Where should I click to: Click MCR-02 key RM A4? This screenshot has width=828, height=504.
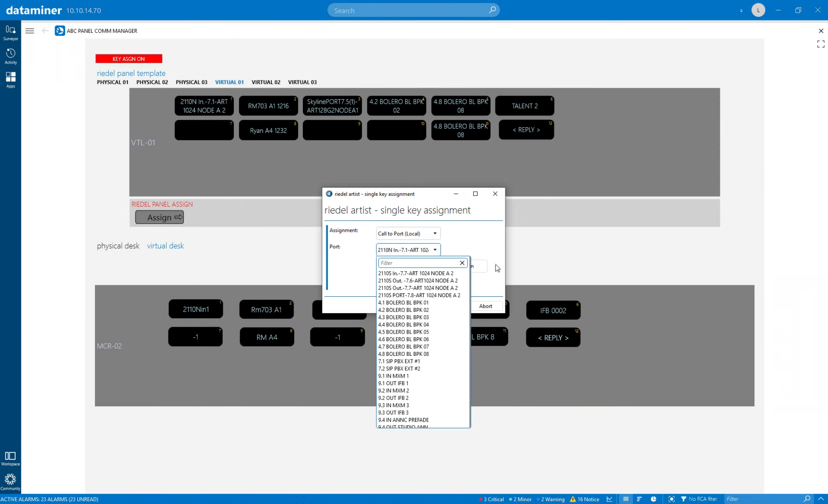pos(267,337)
